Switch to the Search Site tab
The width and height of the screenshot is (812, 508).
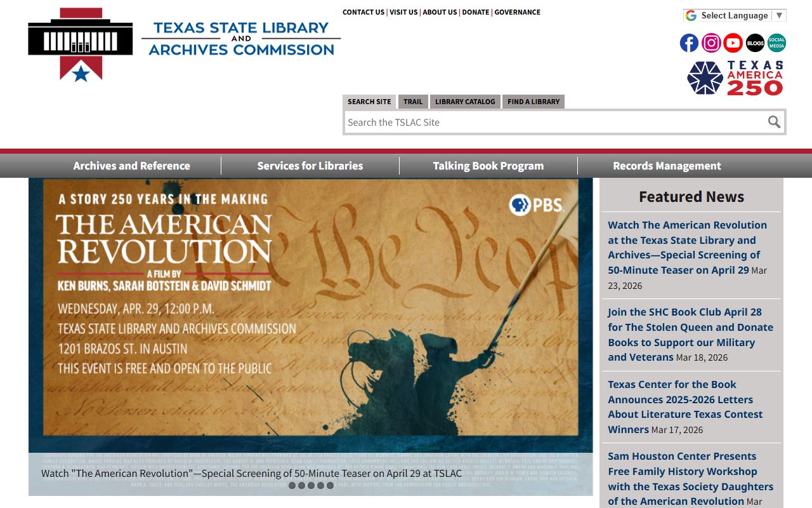click(369, 102)
